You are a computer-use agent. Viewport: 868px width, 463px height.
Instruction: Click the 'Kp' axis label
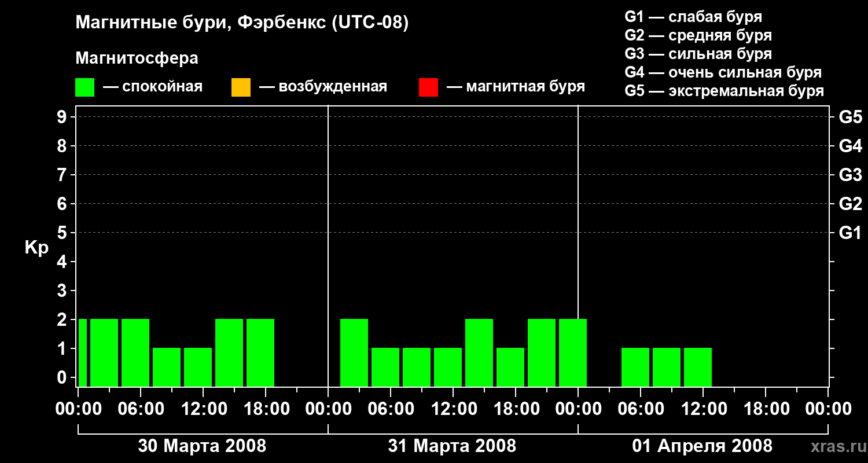(x=36, y=247)
